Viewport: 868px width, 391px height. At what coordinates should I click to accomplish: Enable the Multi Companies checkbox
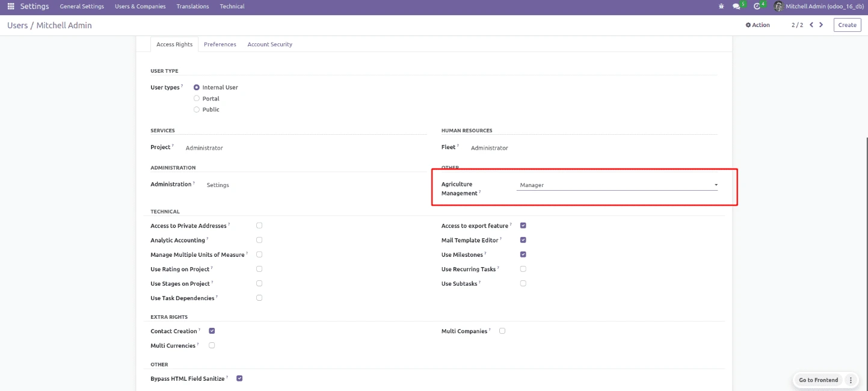click(x=502, y=331)
